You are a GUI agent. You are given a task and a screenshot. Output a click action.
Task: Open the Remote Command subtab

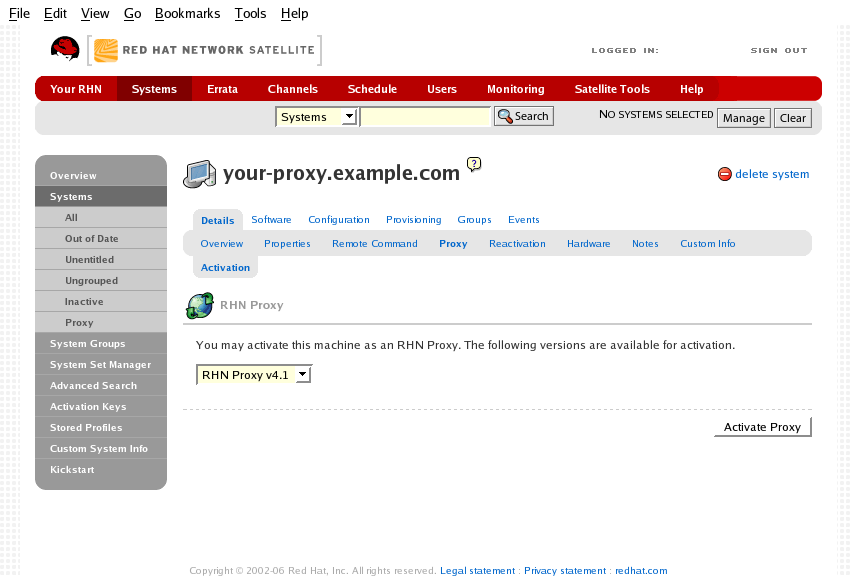[x=375, y=243]
